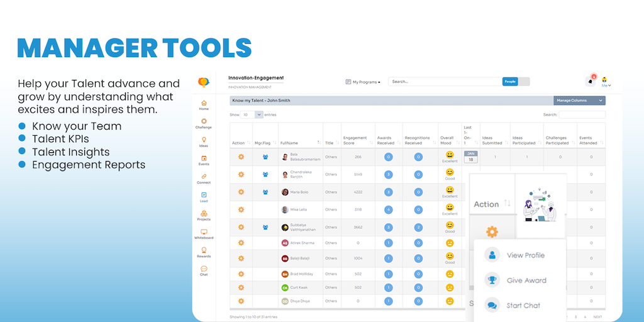Open Balaji Balaji's name link
This screenshot has height=322, width=644.
[x=301, y=258]
